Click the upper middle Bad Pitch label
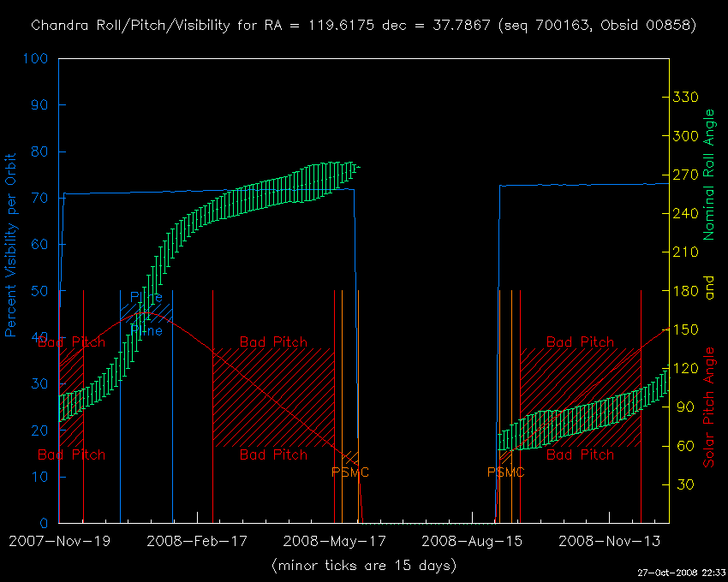Screen dimensions: 728x582 [x=273, y=342]
